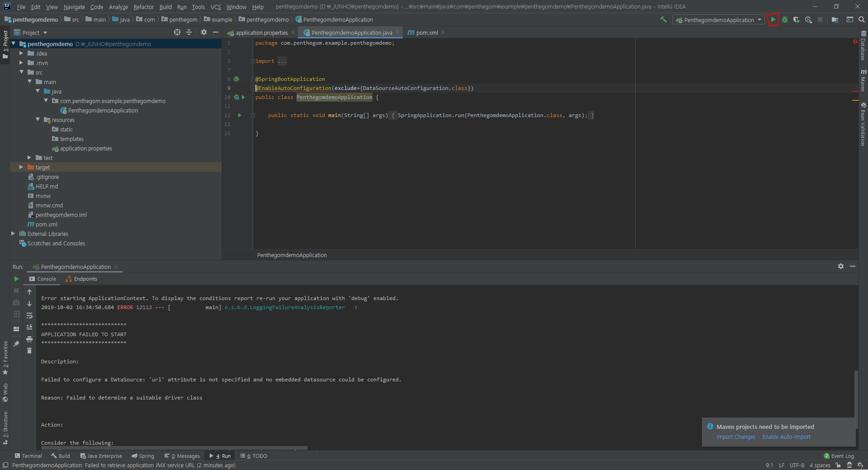The image size is (868, 470).
Task: Click Import Changes link
Action: [x=736, y=437]
